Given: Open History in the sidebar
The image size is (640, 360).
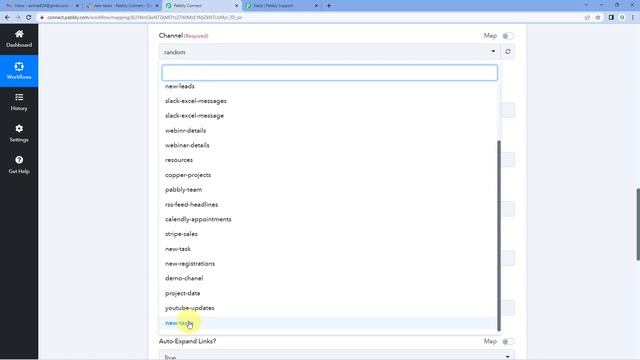Looking at the screenshot, I should click(x=19, y=102).
